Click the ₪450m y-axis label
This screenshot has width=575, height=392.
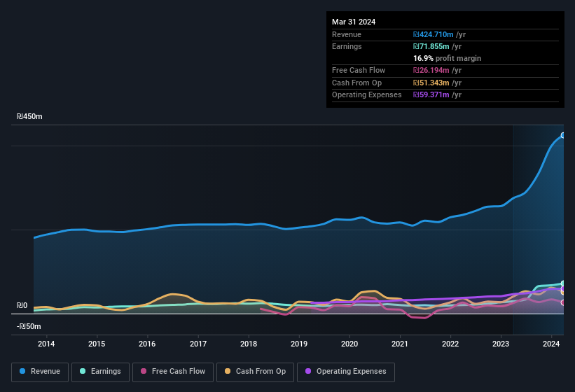click(30, 117)
